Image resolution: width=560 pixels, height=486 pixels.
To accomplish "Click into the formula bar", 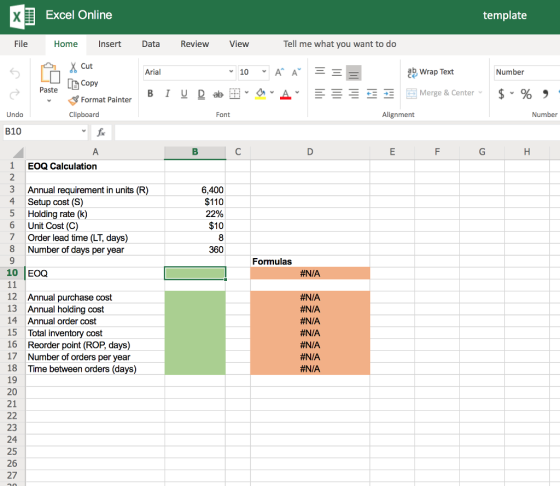I will 337,132.
